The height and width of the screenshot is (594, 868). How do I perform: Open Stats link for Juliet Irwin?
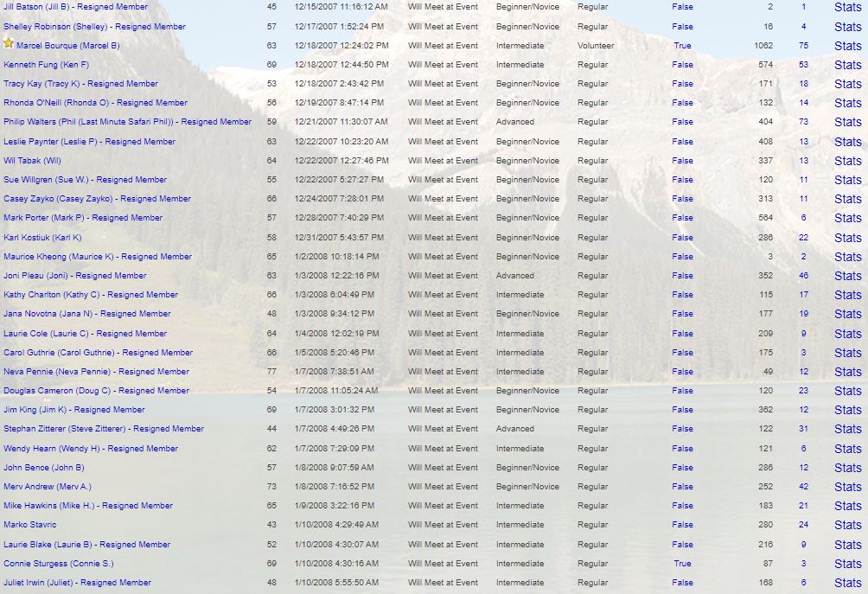(x=847, y=583)
